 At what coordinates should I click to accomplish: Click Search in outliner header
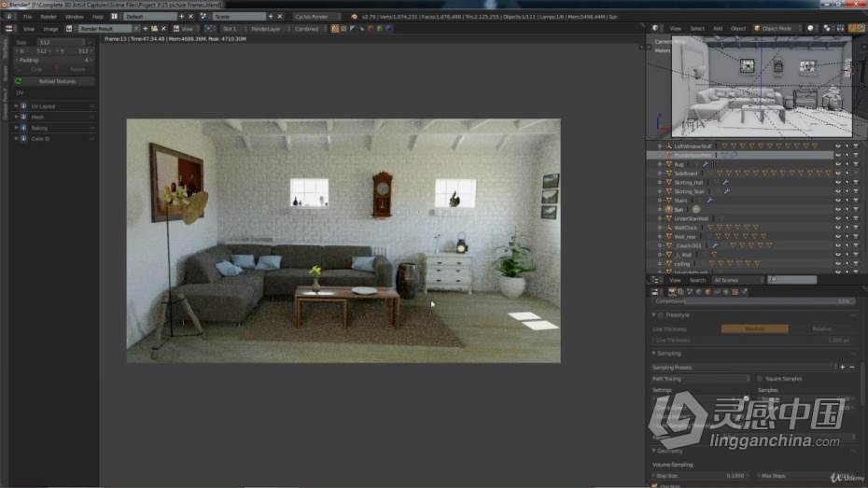697,280
